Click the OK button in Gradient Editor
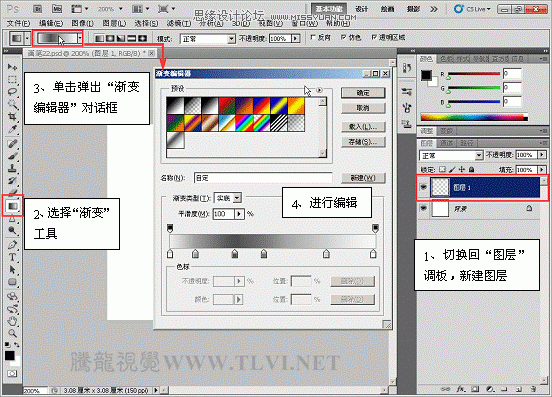This screenshot has height=397, width=552. click(x=363, y=93)
